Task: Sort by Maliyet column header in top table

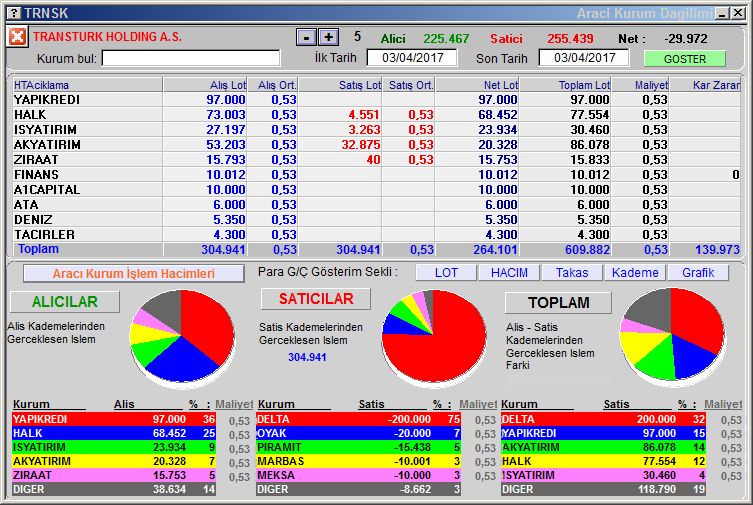Action: tap(640, 85)
